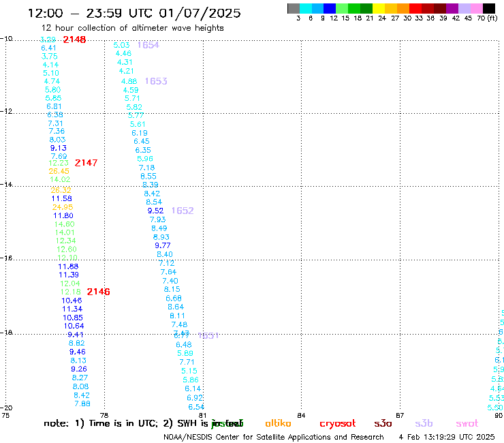This screenshot has height=443, width=504.
Task: Click the orange 'altika' satellite legend label
Action: [278, 423]
